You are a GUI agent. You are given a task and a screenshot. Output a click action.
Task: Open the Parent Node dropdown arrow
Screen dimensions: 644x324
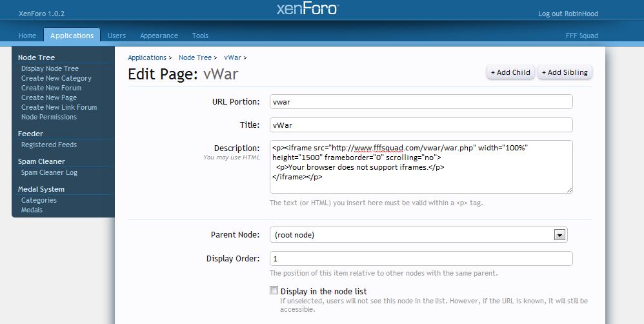(x=559, y=235)
